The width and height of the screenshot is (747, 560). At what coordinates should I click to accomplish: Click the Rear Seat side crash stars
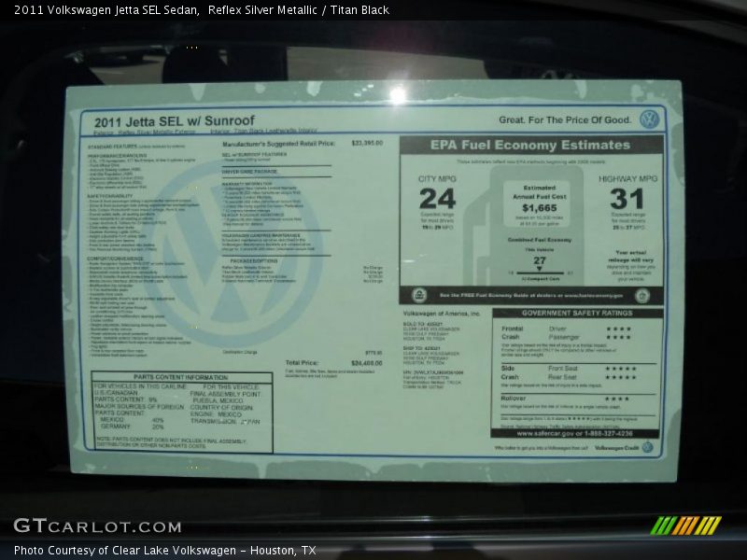click(620, 377)
